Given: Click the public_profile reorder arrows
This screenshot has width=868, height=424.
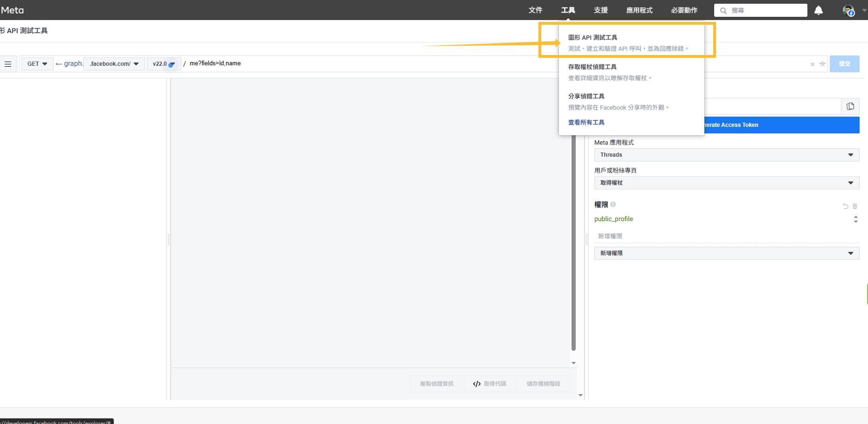Looking at the screenshot, I should [x=856, y=219].
